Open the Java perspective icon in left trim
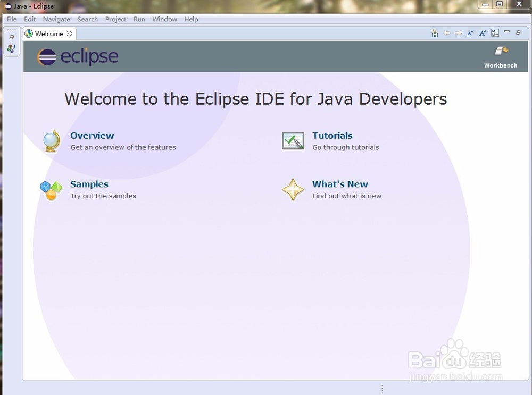Viewport: 532px width, 395px height. [x=12, y=48]
